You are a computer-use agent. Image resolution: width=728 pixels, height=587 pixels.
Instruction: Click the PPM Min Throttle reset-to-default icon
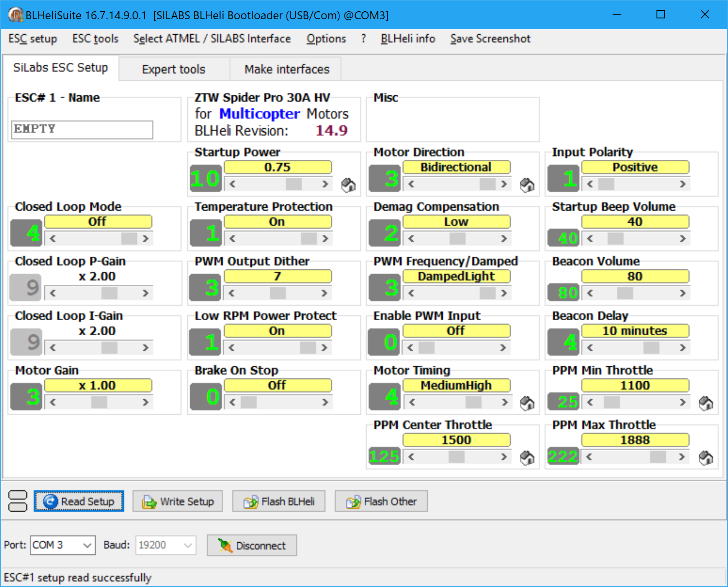tap(706, 403)
